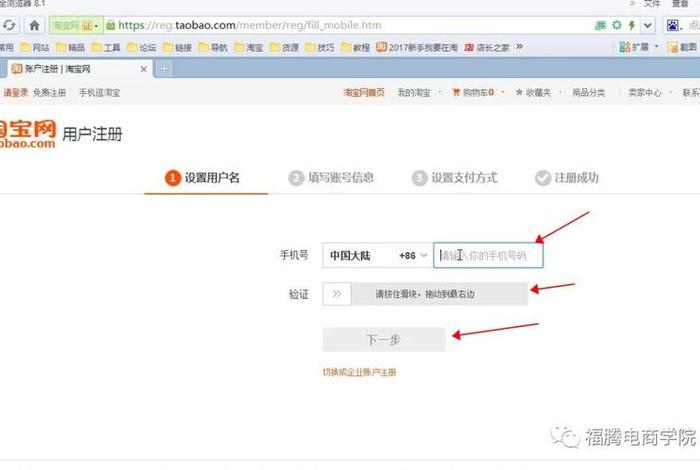Go to the browser home page icon
The height and width of the screenshot is (470, 700).
34,25
